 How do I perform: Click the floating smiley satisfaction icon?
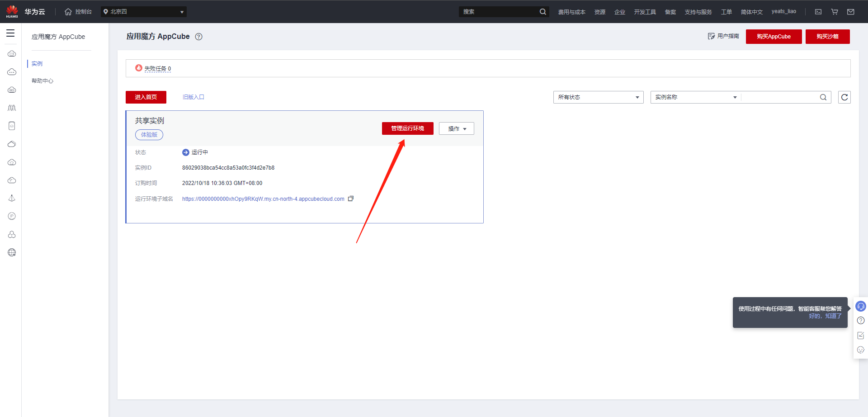[x=861, y=350]
